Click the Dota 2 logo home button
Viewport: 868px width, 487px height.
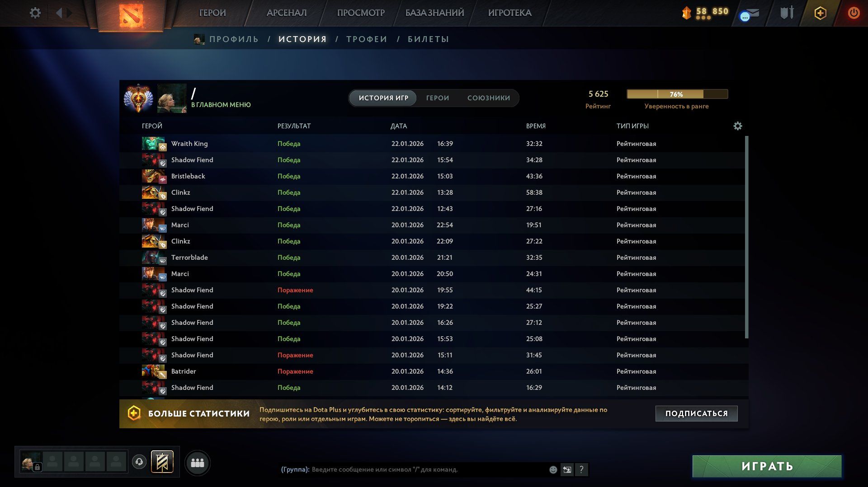tap(131, 15)
